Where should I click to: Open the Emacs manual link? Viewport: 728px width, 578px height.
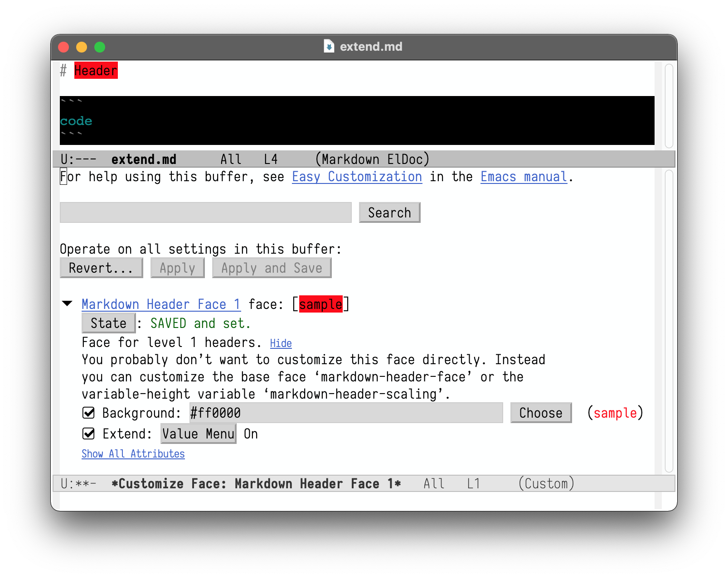tap(524, 177)
